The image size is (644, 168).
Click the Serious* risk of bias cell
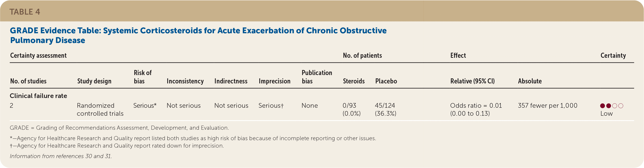[x=145, y=106]
